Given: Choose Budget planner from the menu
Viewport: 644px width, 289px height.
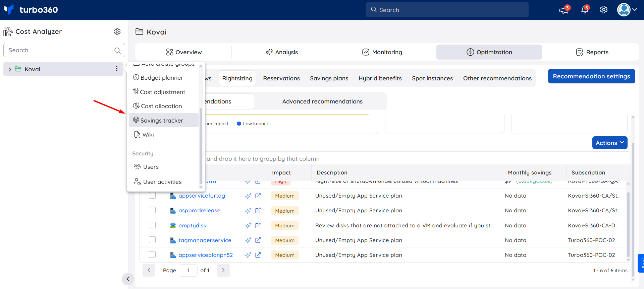Looking at the screenshot, I should point(163,78).
